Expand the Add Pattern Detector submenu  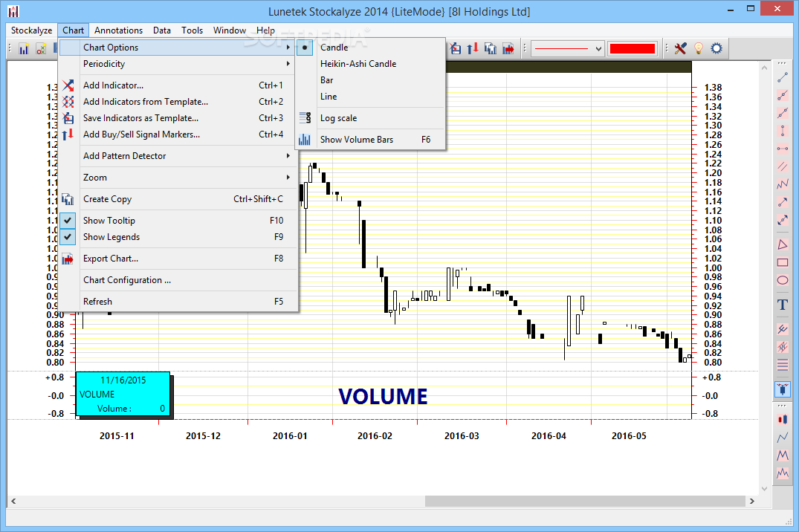tap(178, 156)
